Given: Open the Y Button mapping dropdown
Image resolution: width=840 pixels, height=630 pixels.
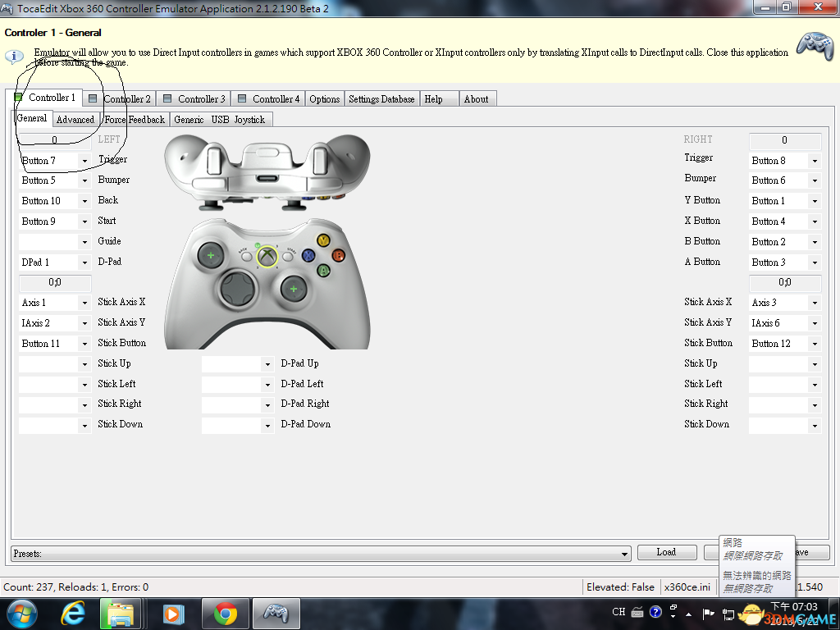Looking at the screenshot, I should (x=814, y=201).
